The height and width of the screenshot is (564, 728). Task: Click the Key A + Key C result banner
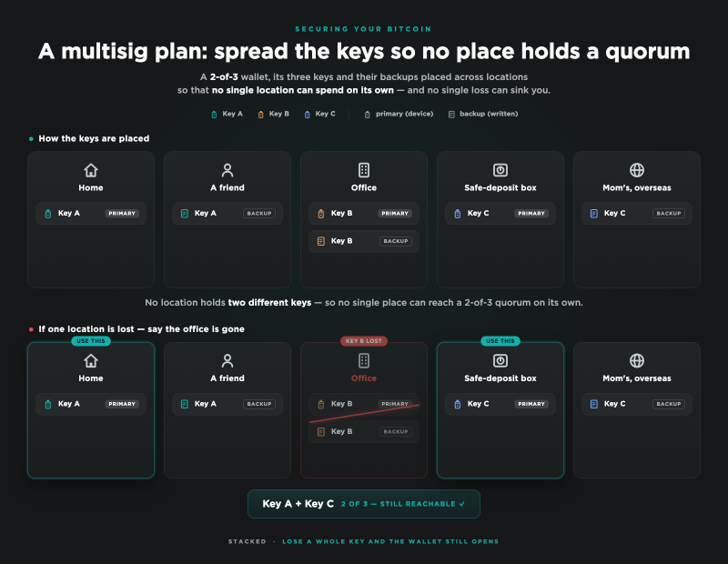click(x=363, y=504)
